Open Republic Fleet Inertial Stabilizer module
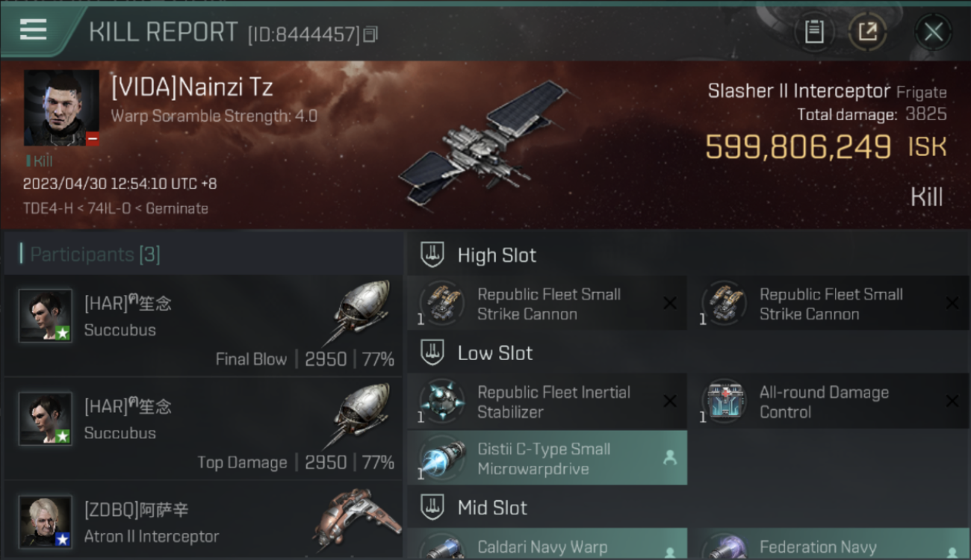 [547, 402]
